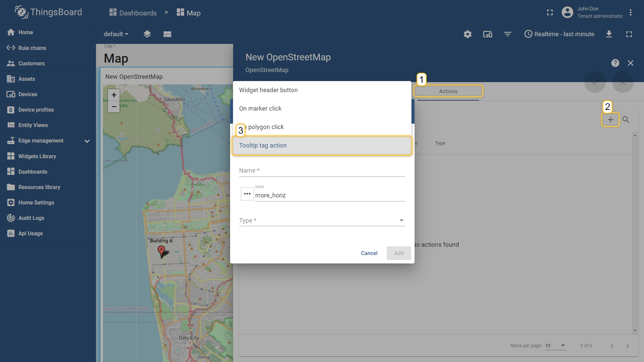Go to previous page of actions
644x362 pixels.
pyautogui.click(x=612, y=346)
